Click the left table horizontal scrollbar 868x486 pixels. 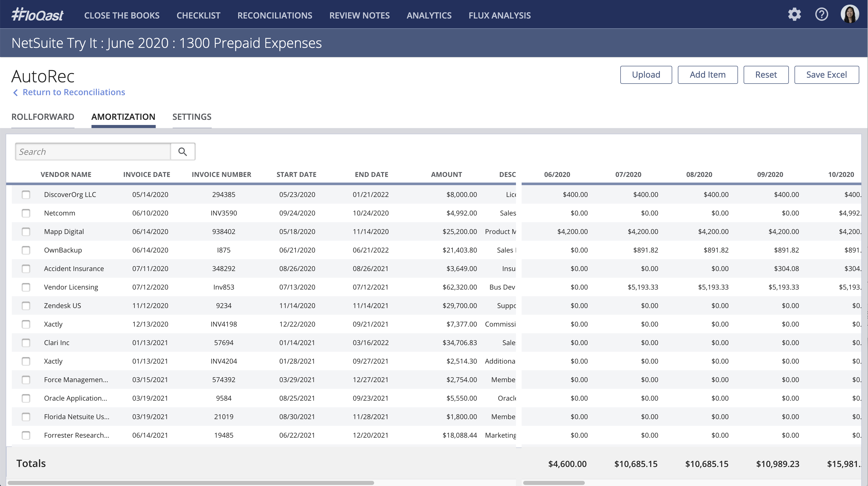point(191,483)
